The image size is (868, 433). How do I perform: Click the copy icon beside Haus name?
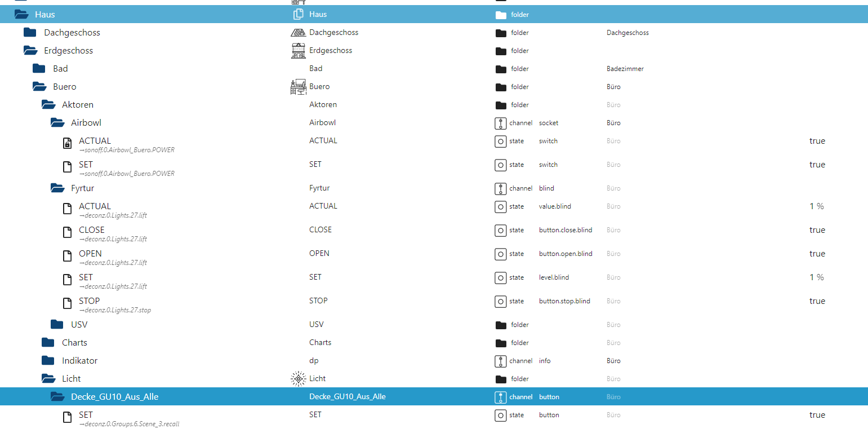tap(299, 14)
